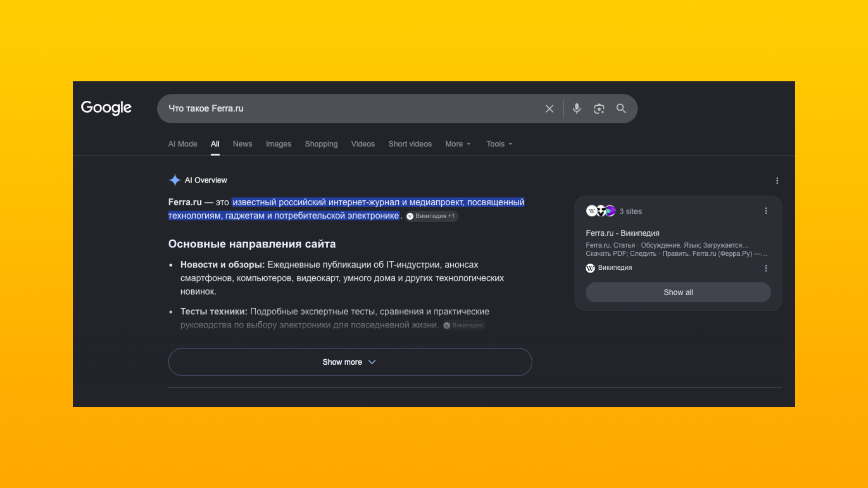Open the 3 sites card options menu
The width and height of the screenshot is (868, 488).
(766, 211)
